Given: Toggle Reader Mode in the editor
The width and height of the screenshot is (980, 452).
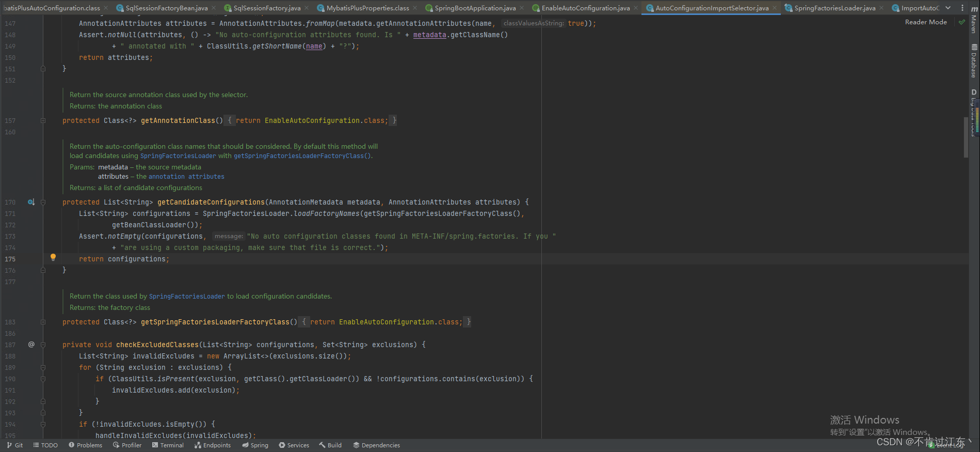Looking at the screenshot, I should pos(926,22).
